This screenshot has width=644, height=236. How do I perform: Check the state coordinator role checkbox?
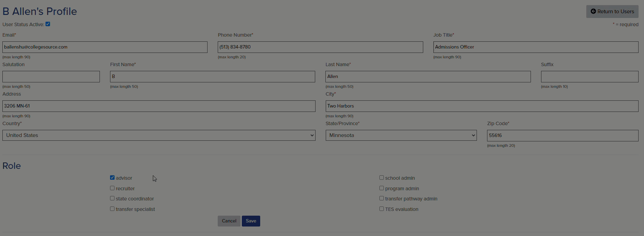(x=112, y=198)
